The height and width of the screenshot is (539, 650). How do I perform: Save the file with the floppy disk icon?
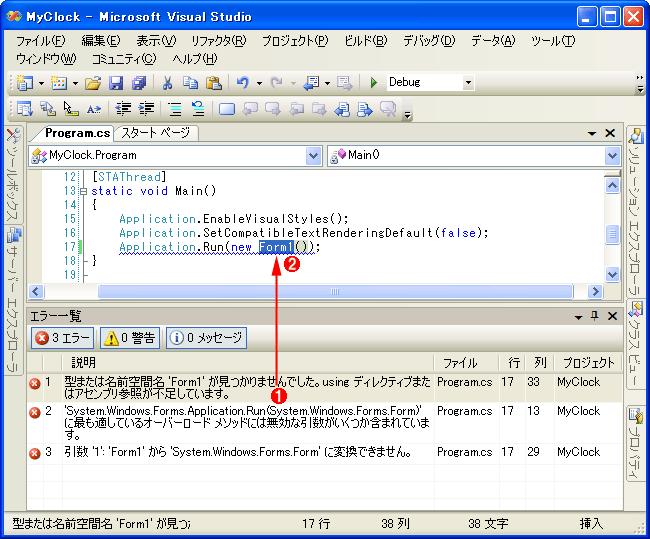click(116, 83)
